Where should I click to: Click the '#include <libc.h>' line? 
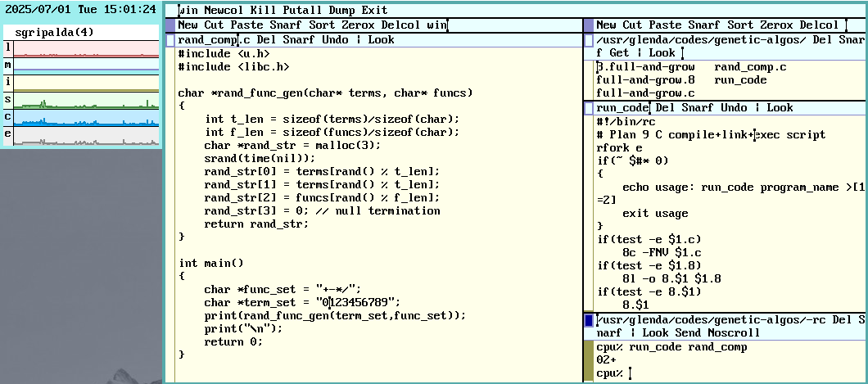(x=233, y=67)
